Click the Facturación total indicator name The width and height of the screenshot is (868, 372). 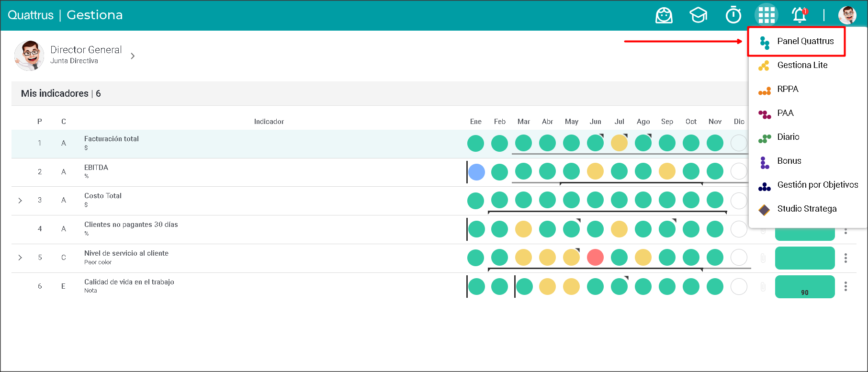click(x=112, y=139)
